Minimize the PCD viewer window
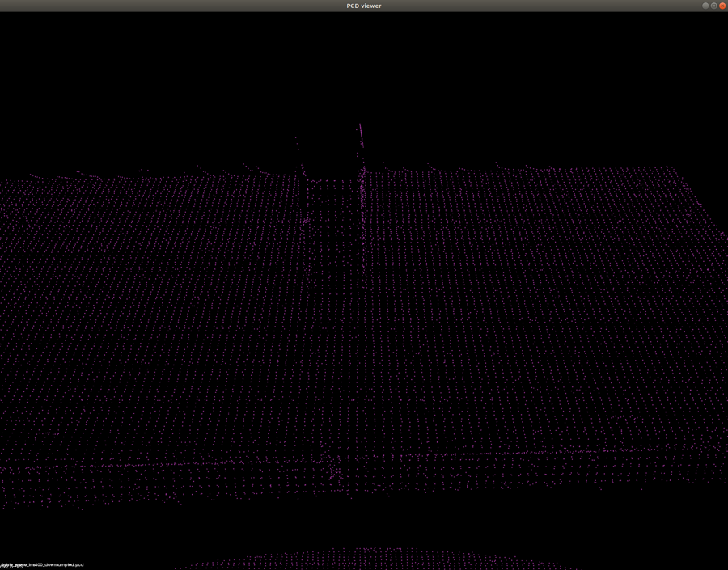 [705, 6]
